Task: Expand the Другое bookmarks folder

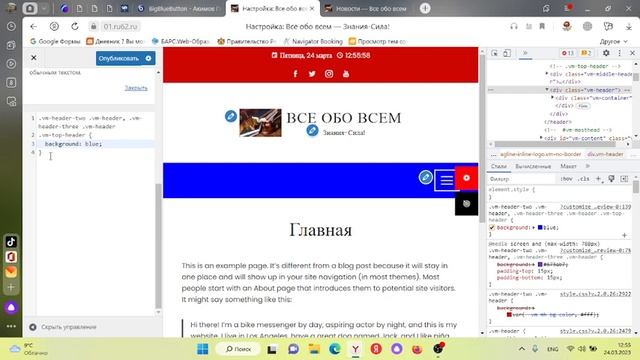Action: [613, 41]
